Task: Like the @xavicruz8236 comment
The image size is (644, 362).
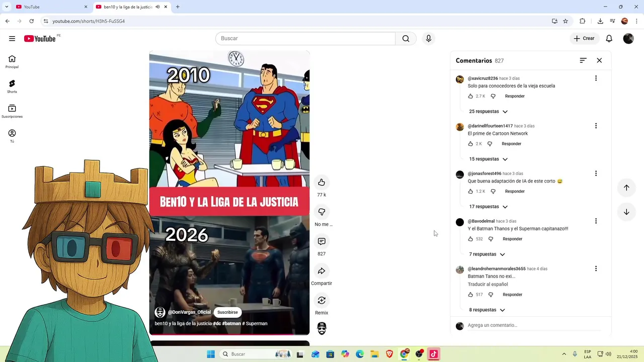Action: [471, 96]
